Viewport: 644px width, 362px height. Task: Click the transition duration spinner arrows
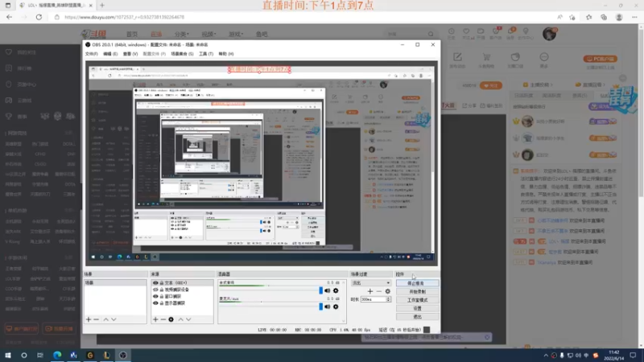(389, 299)
